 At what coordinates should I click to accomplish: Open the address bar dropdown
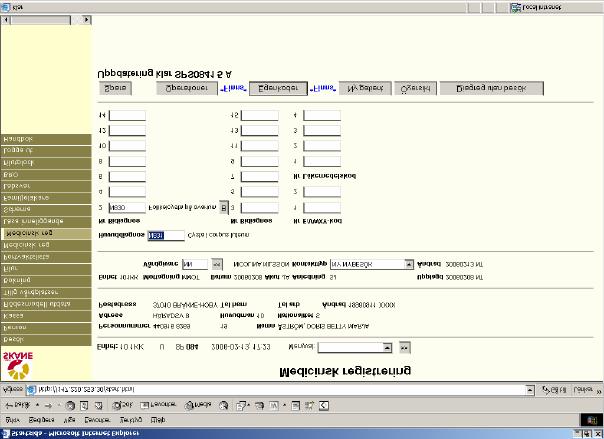point(530,390)
